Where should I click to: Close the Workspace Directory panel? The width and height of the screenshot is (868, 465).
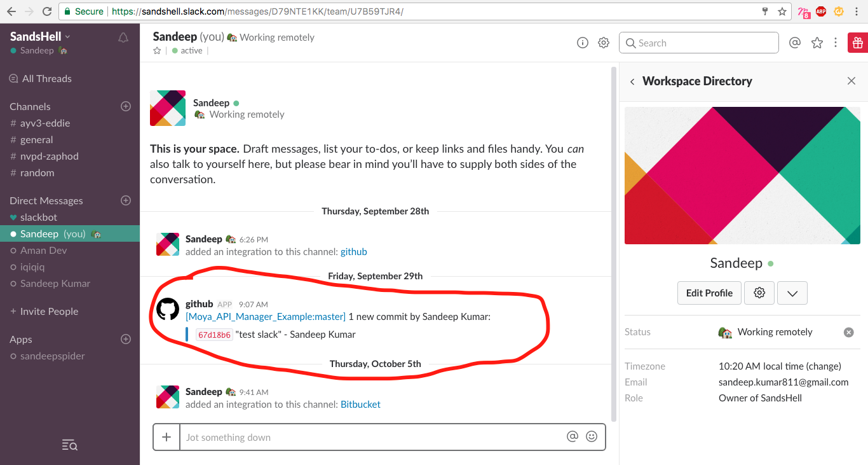(851, 81)
